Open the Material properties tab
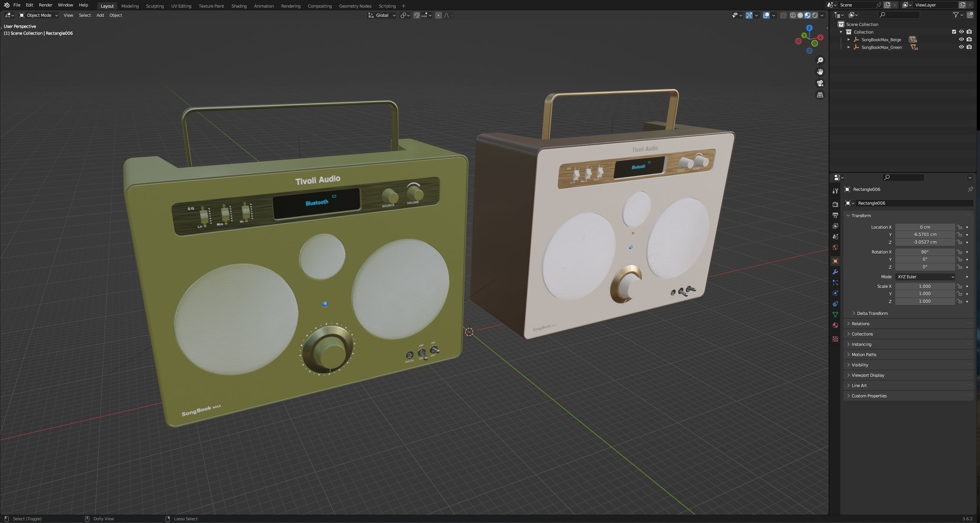The width and height of the screenshot is (980, 523). tap(835, 325)
